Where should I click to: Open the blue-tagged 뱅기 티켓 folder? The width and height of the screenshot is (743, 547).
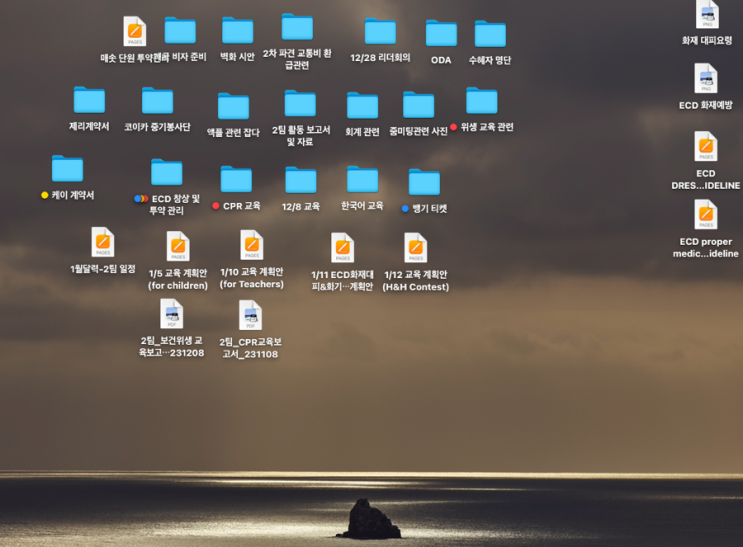(424, 182)
